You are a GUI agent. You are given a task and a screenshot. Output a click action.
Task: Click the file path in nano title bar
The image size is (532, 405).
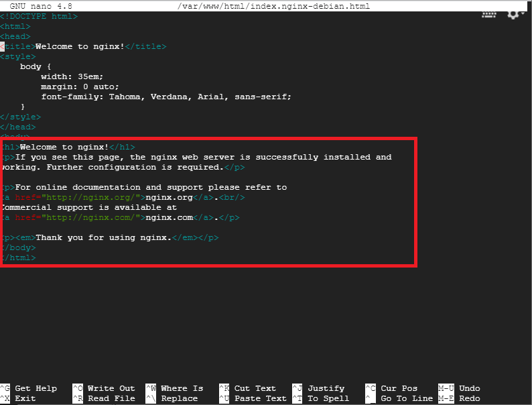(x=275, y=6)
